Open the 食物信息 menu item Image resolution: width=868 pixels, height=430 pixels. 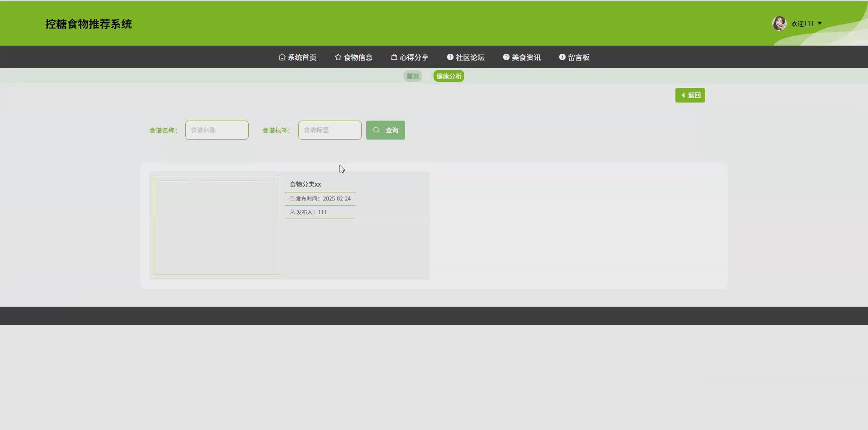point(354,57)
